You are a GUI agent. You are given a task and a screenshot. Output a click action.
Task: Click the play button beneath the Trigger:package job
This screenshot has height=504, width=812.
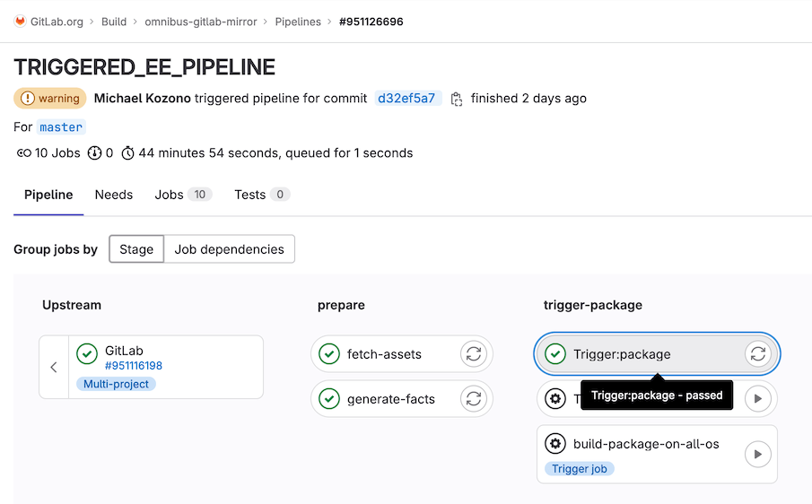point(758,399)
